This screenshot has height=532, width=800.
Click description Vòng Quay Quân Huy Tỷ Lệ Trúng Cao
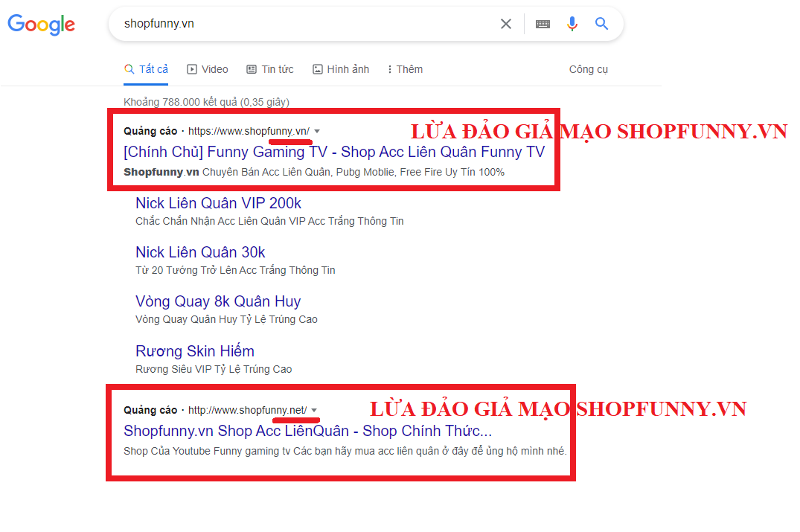(226, 319)
